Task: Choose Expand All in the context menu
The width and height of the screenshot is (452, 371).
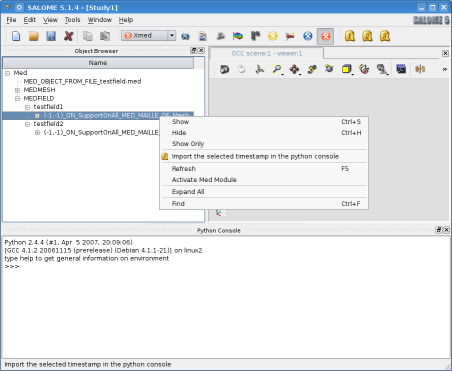Action: (264, 192)
